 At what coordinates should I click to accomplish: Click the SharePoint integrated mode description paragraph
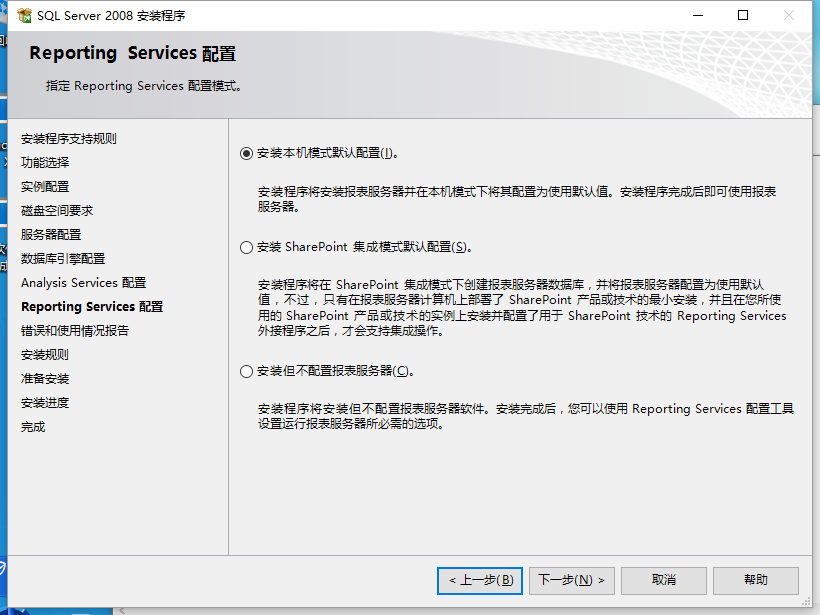point(522,308)
